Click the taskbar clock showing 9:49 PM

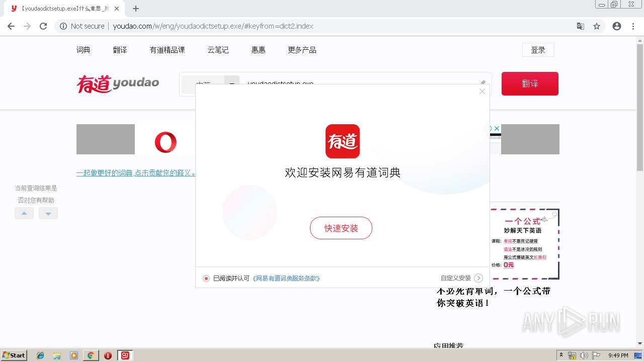click(618, 355)
